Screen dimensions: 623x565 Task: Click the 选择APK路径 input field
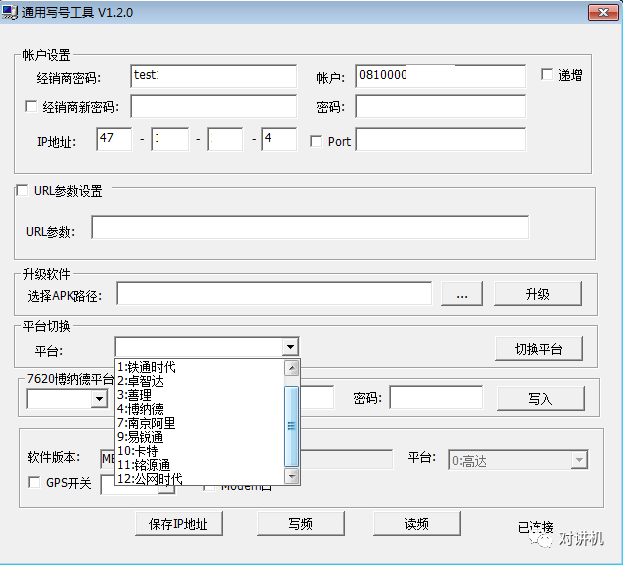(x=274, y=294)
